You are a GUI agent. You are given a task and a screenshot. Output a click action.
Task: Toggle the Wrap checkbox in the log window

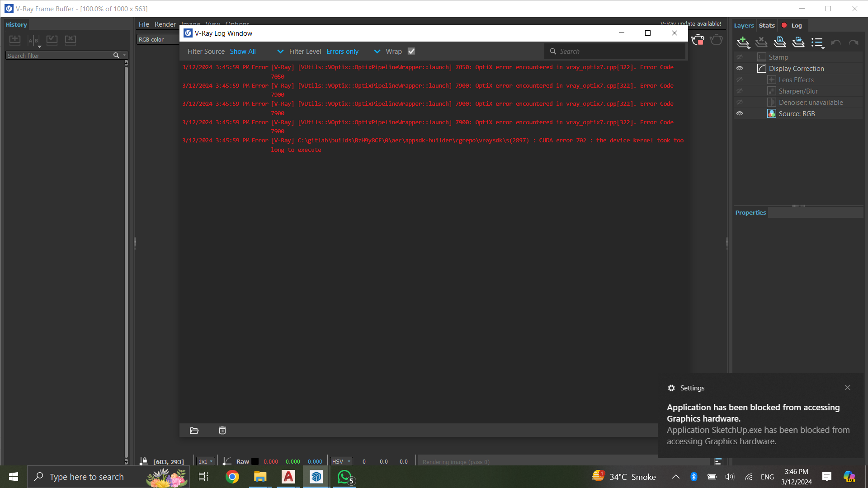click(x=411, y=51)
